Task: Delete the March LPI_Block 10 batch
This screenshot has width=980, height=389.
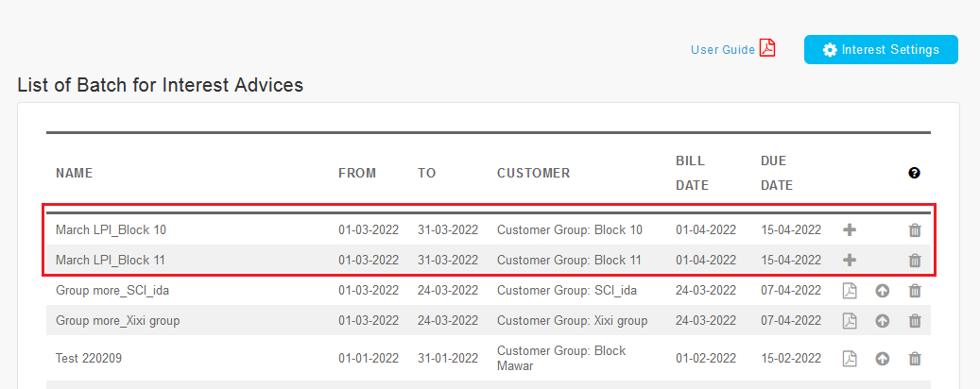Action: tap(914, 229)
